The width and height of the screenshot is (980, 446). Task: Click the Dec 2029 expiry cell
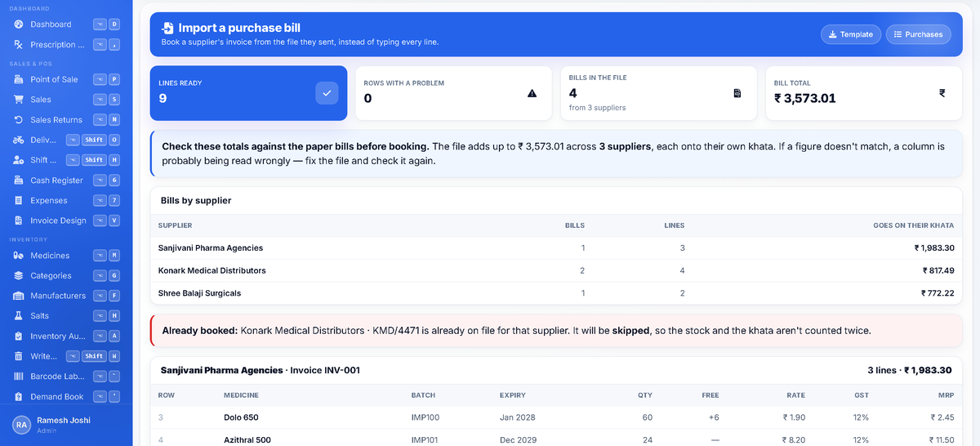(x=519, y=440)
